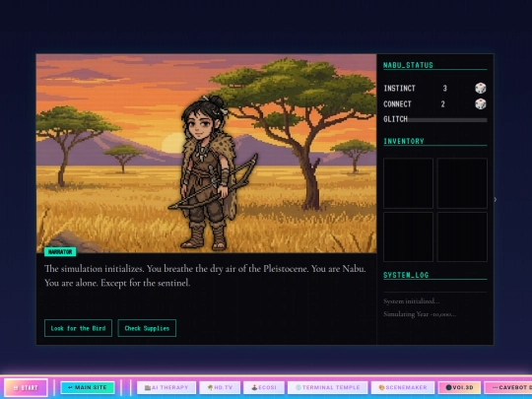
Task: Expand the side panel chevron arrow
Action: click(x=496, y=199)
